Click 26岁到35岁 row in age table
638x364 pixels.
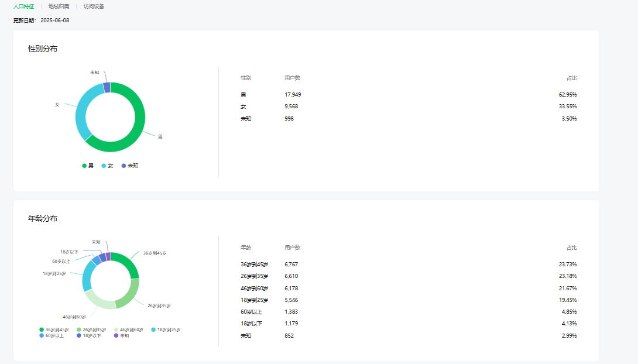pos(409,276)
